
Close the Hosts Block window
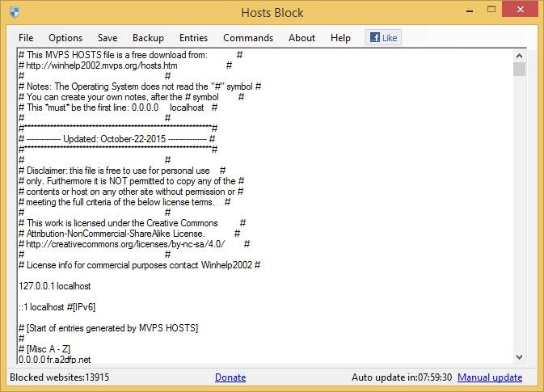point(520,9)
